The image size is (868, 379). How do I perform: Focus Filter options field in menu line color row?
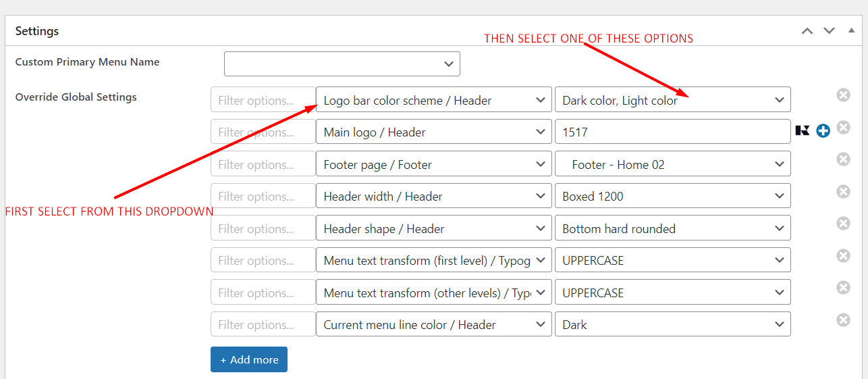263,324
